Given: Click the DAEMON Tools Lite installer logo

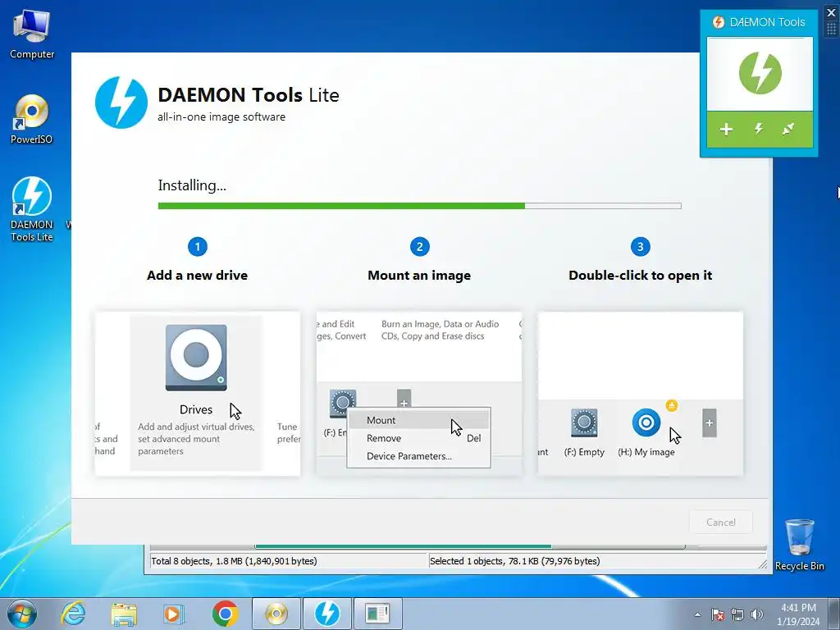Looking at the screenshot, I should coord(121,103).
